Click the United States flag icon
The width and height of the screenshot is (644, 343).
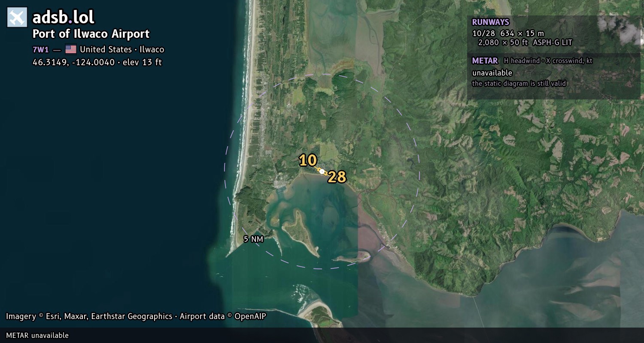tap(71, 49)
